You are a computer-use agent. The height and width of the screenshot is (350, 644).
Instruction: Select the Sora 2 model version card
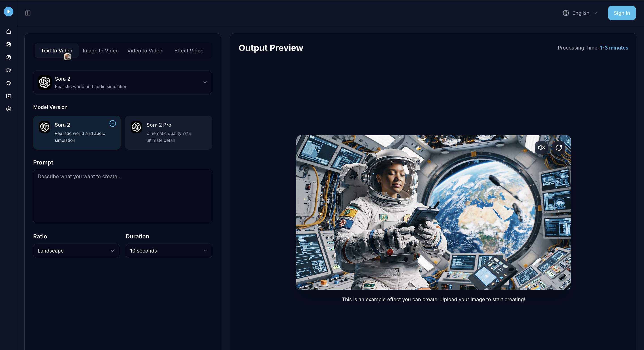click(x=77, y=133)
